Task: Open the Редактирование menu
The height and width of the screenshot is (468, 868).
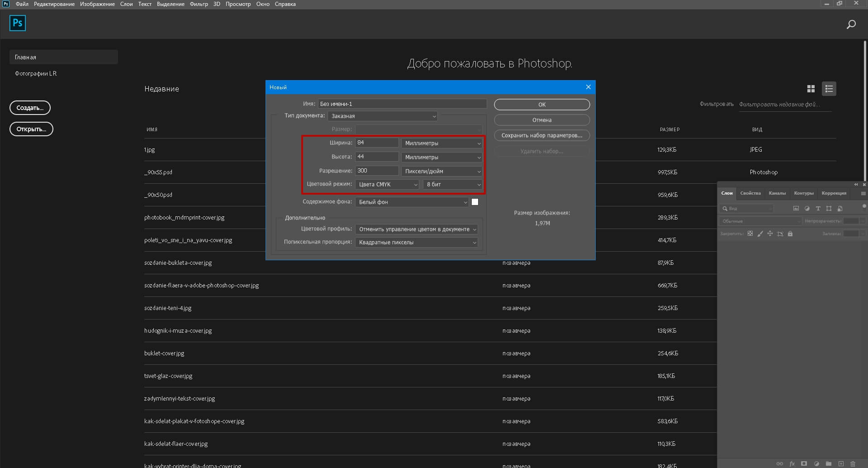Action: (x=54, y=4)
